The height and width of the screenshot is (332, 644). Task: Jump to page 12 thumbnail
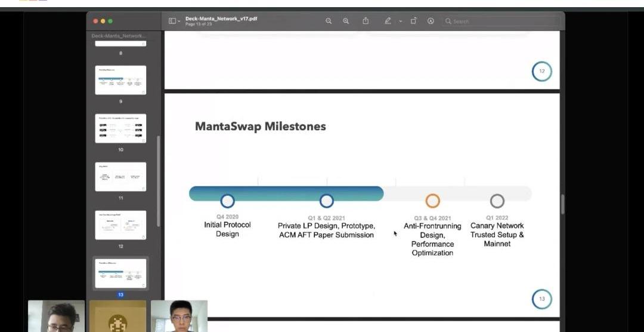tap(120, 225)
